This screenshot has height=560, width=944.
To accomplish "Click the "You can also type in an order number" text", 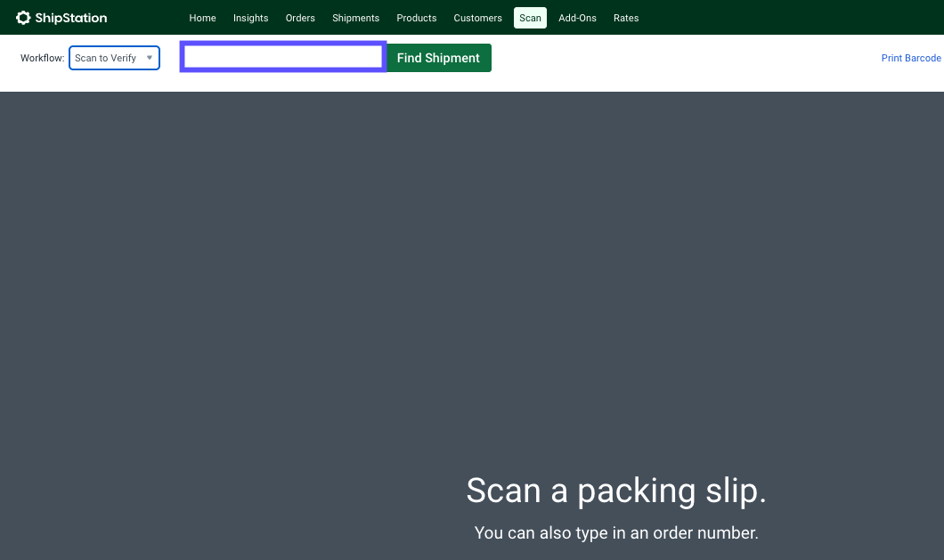I will [x=615, y=533].
